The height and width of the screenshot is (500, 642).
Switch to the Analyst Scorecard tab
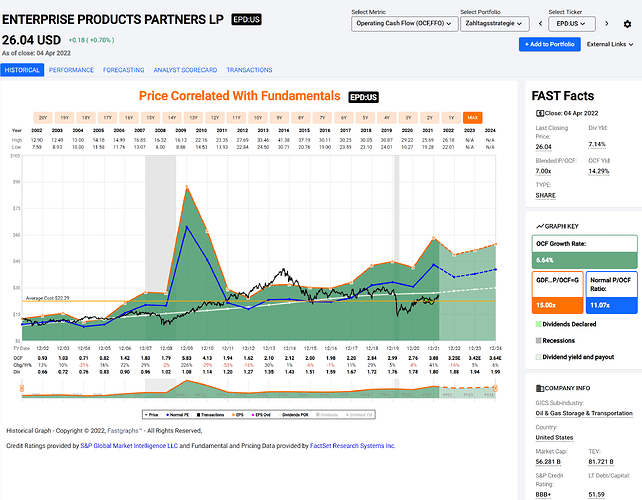click(185, 70)
